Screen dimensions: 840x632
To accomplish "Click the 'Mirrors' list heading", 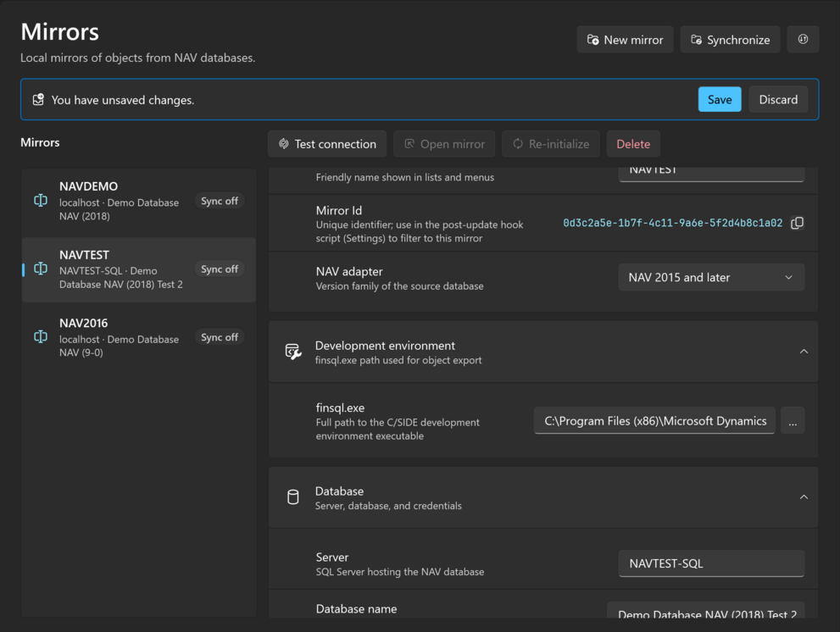I will click(40, 142).
